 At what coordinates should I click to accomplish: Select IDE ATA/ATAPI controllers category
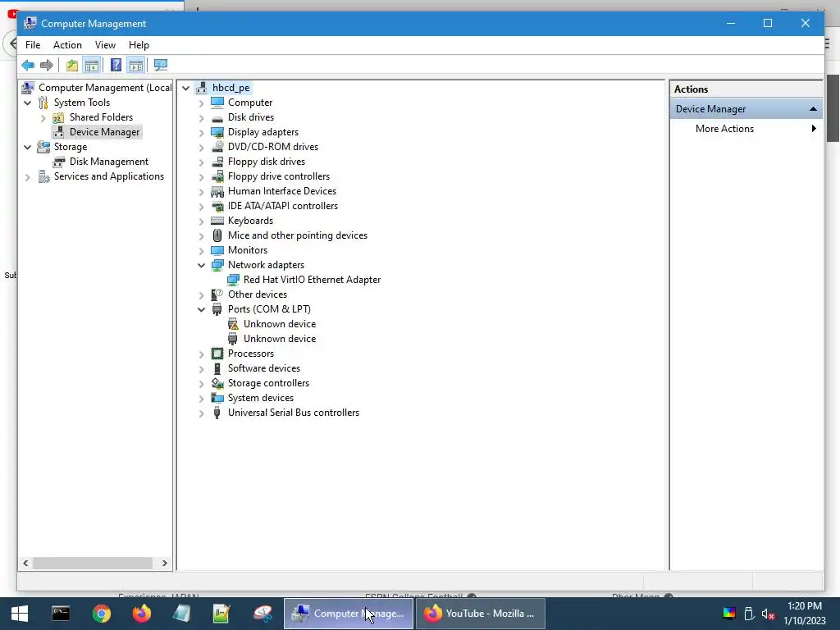point(283,206)
